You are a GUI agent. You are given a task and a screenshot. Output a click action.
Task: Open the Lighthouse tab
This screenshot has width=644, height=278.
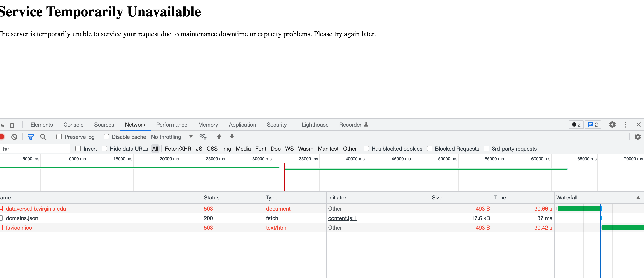(x=315, y=125)
